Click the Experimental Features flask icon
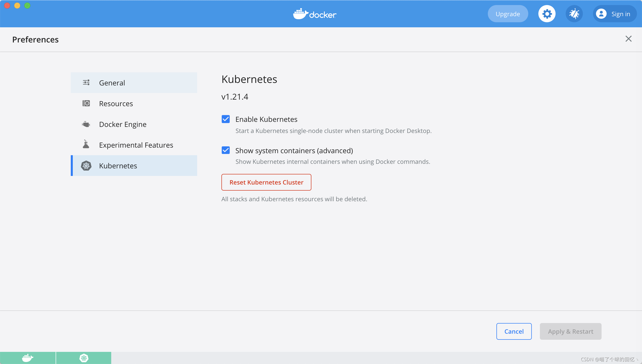The width and height of the screenshot is (642, 364). (x=86, y=144)
